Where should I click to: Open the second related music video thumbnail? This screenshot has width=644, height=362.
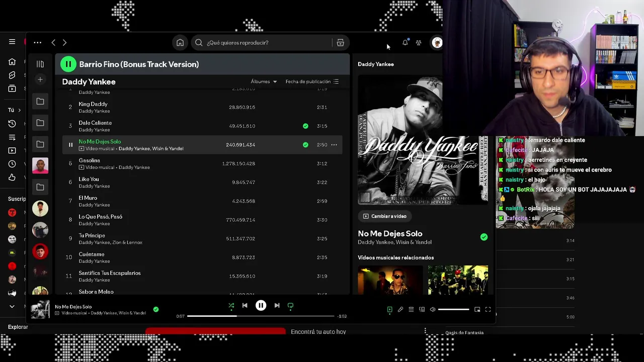coord(458,280)
